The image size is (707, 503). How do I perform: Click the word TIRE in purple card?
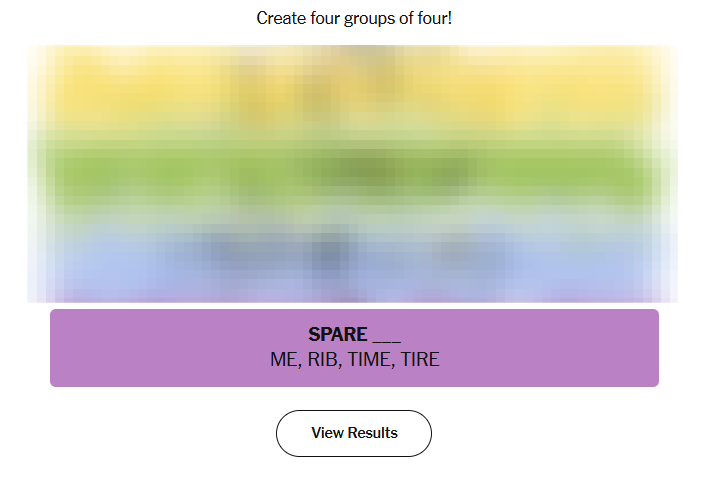coord(420,359)
